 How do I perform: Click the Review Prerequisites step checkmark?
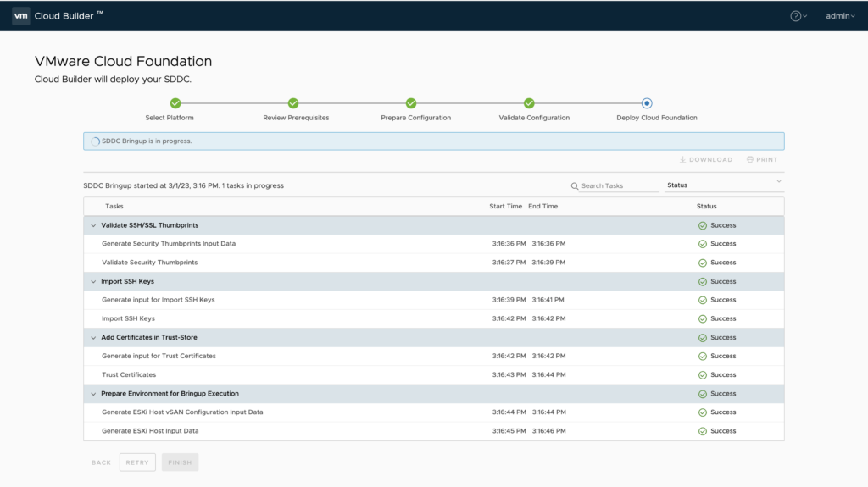[x=293, y=103]
